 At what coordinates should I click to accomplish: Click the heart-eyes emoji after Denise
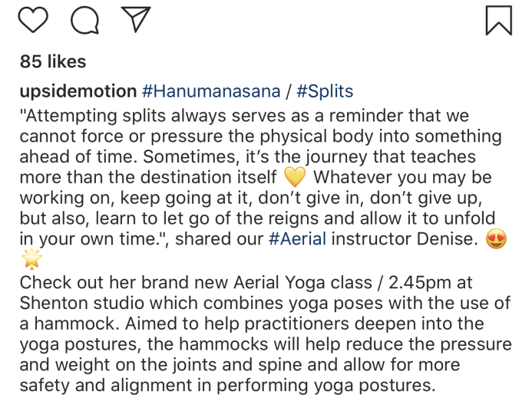coord(497,238)
